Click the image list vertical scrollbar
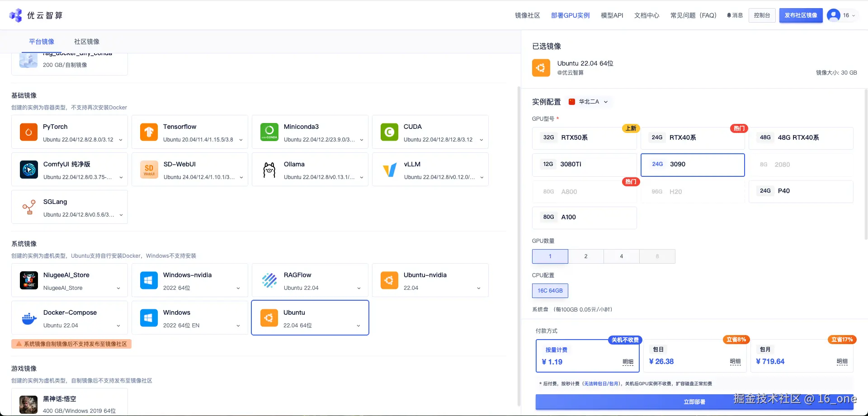The width and height of the screenshot is (868, 416). 519,246
